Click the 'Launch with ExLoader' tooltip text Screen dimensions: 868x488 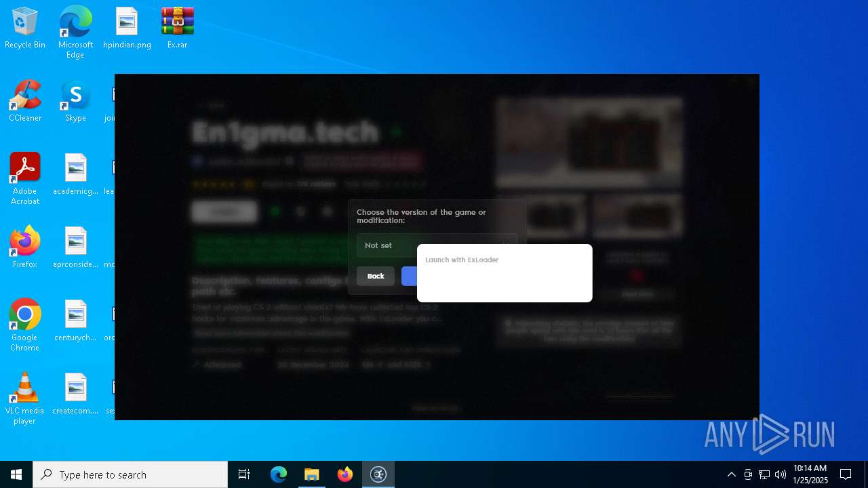coord(462,260)
